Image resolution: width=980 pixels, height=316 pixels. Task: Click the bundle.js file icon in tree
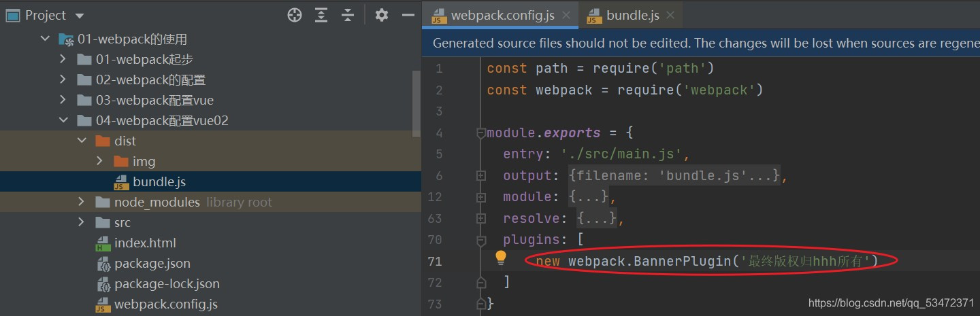(x=121, y=181)
